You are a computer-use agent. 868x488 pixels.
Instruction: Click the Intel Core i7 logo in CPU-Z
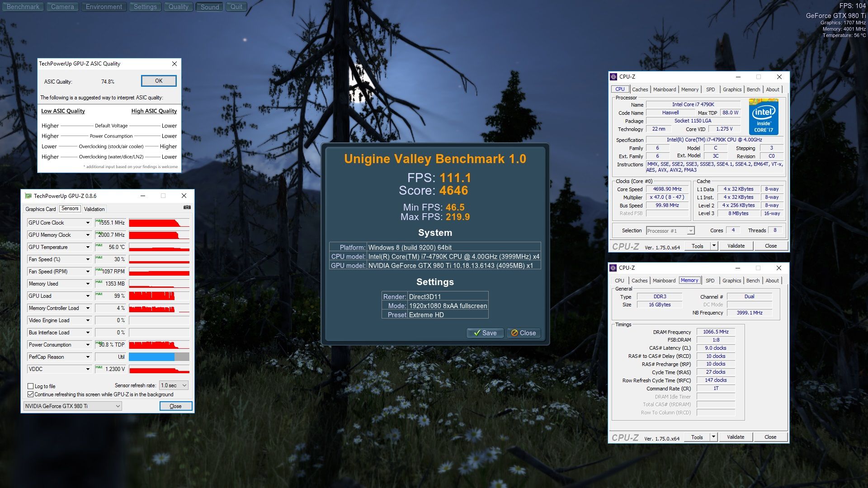(x=764, y=117)
